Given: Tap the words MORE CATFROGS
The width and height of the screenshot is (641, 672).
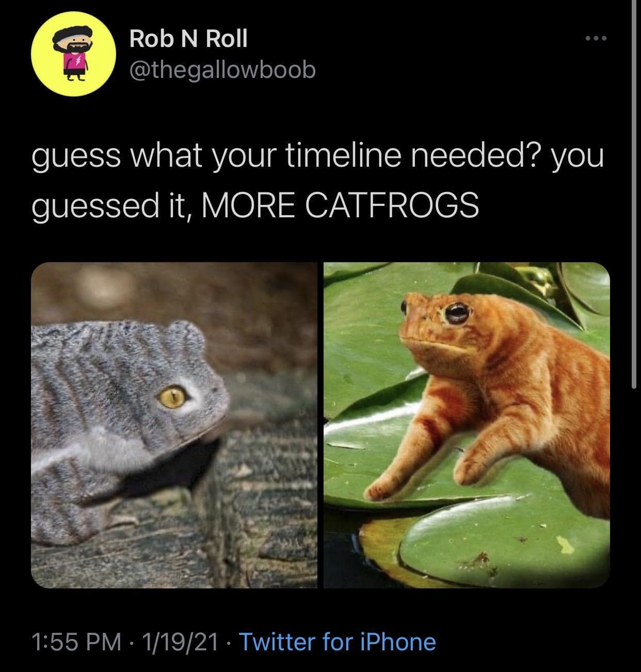Looking at the screenshot, I should tap(342, 205).
